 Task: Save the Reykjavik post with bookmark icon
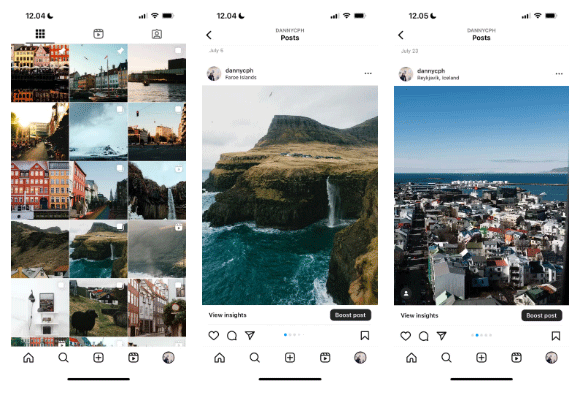click(556, 336)
